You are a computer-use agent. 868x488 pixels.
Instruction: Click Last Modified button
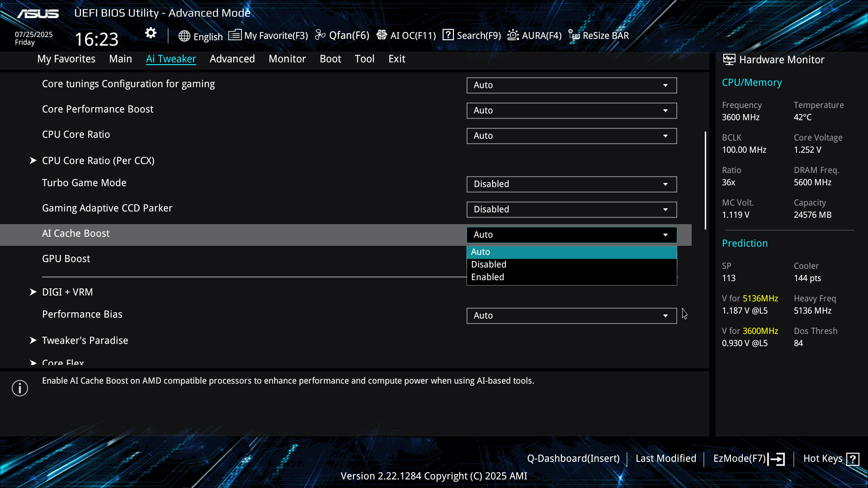665,459
